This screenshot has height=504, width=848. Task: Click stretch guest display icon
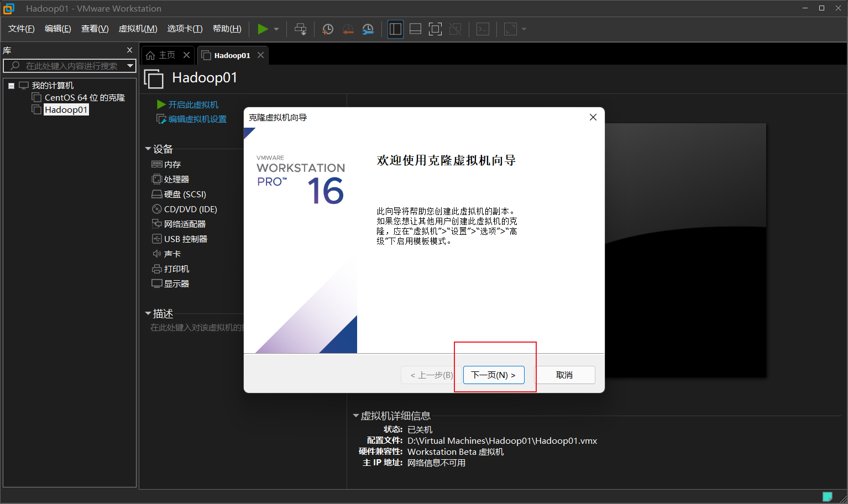pyautogui.click(x=510, y=29)
